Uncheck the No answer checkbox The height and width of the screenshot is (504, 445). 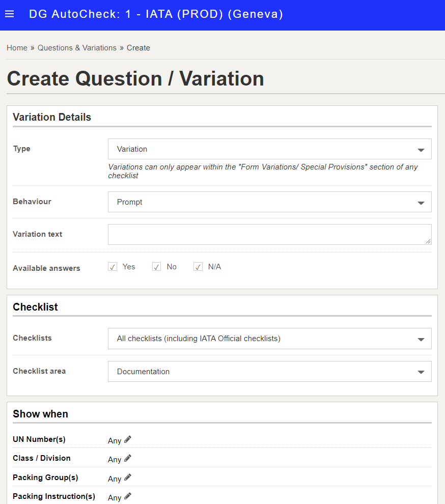tap(157, 267)
